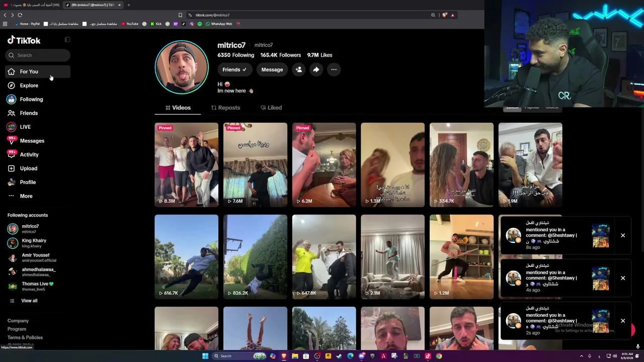Image resolution: width=644 pixels, height=362 pixels.
Task: Play the video with 826.2K views
Action: click(x=256, y=257)
